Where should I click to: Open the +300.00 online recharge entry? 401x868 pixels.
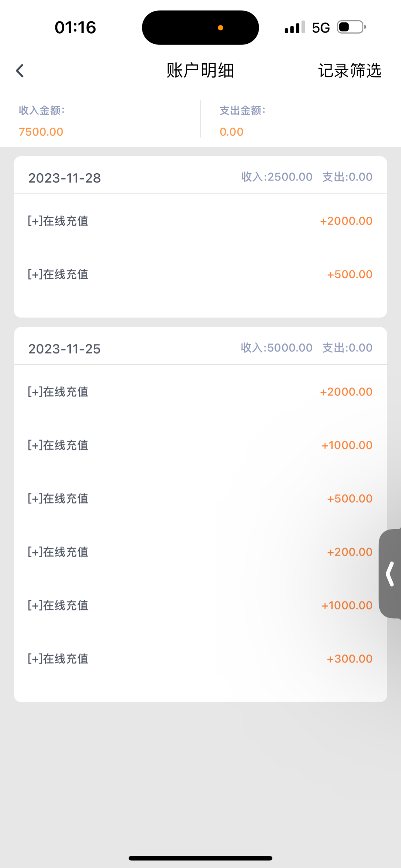click(x=200, y=659)
